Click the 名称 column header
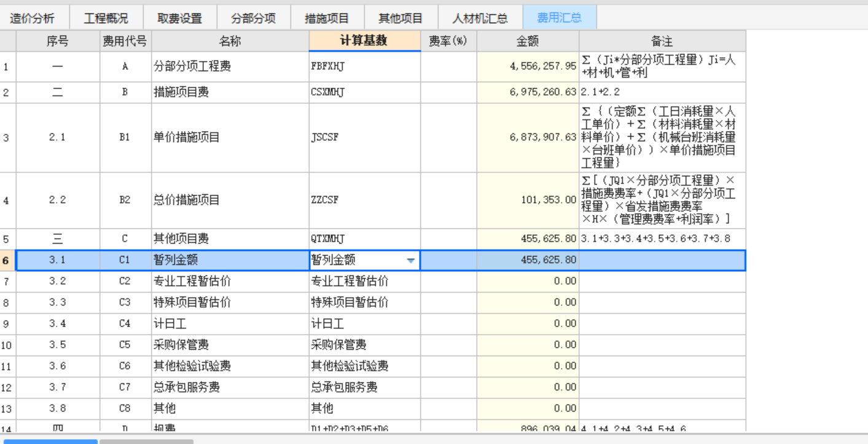Viewport: 868px width, 444px height. point(230,41)
